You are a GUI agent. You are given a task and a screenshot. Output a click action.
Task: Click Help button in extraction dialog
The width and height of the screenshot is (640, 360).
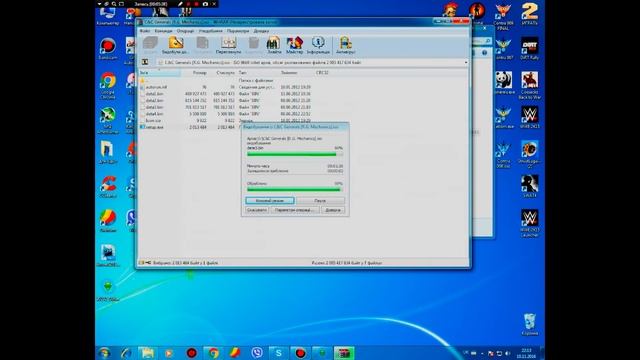click(x=333, y=210)
